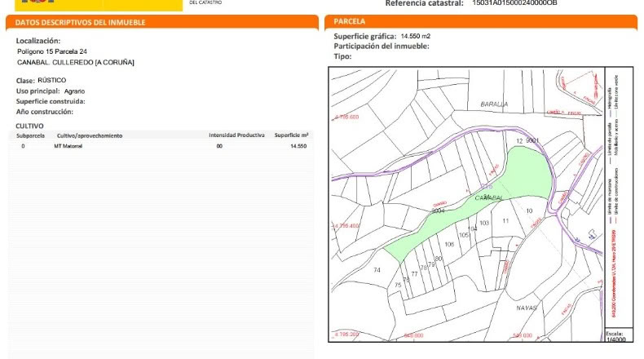The height and width of the screenshot is (359, 644).
Task: Click the "Cultivo/aprovechamiento" column header
Action: coord(90,135)
